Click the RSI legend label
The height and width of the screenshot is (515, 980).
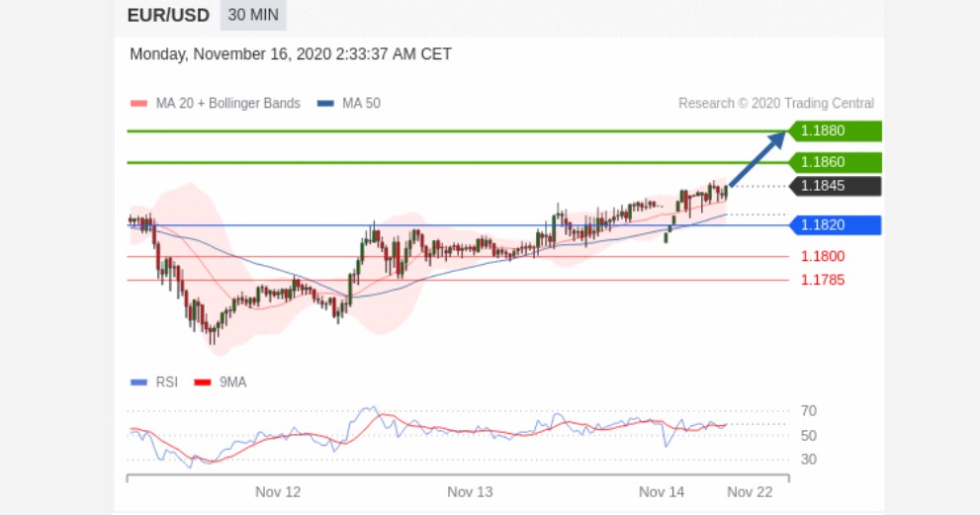pyautogui.click(x=167, y=383)
